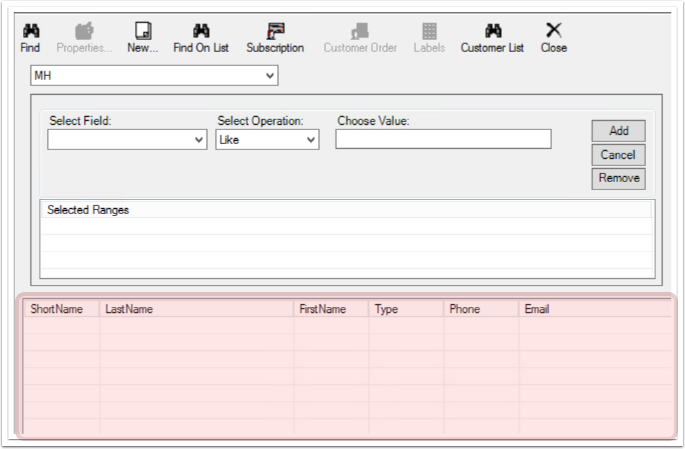Sort by the LastName column header
Image resolution: width=685 pixels, height=449 pixels.
(196, 309)
